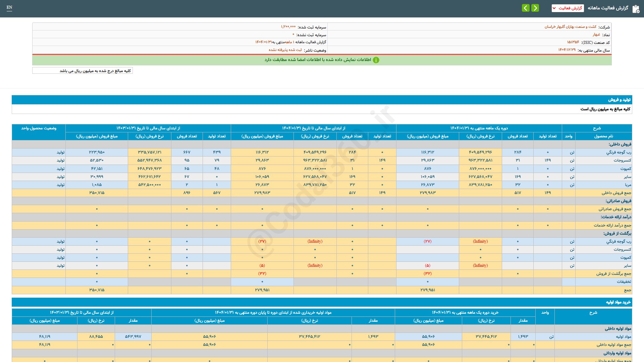Click the symbol link غبهار
644x362 pixels.
pos(596,35)
